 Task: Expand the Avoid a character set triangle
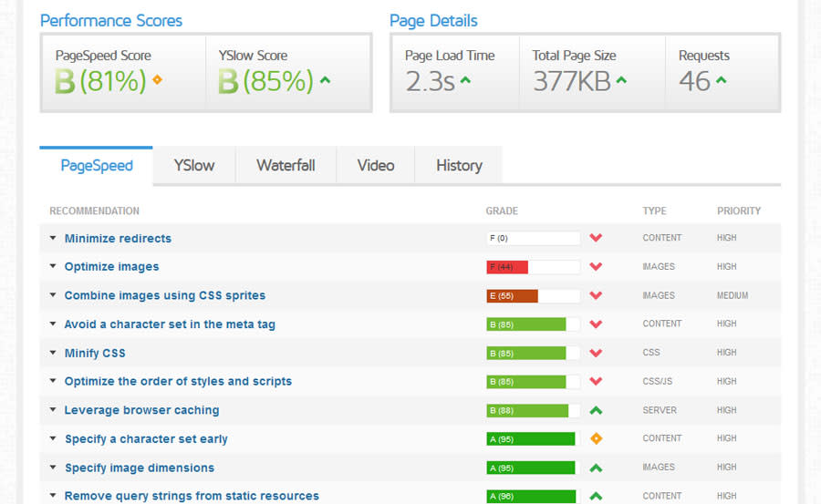[x=53, y=324]
